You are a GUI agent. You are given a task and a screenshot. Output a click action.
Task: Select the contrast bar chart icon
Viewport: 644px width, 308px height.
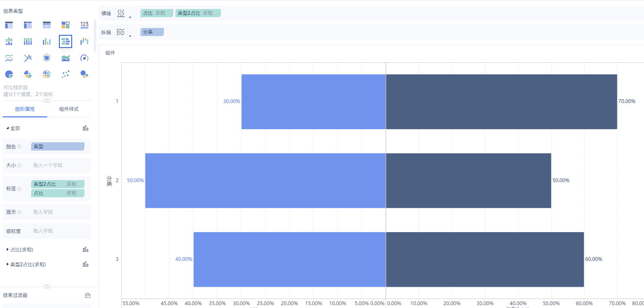[x=66, y=41]
